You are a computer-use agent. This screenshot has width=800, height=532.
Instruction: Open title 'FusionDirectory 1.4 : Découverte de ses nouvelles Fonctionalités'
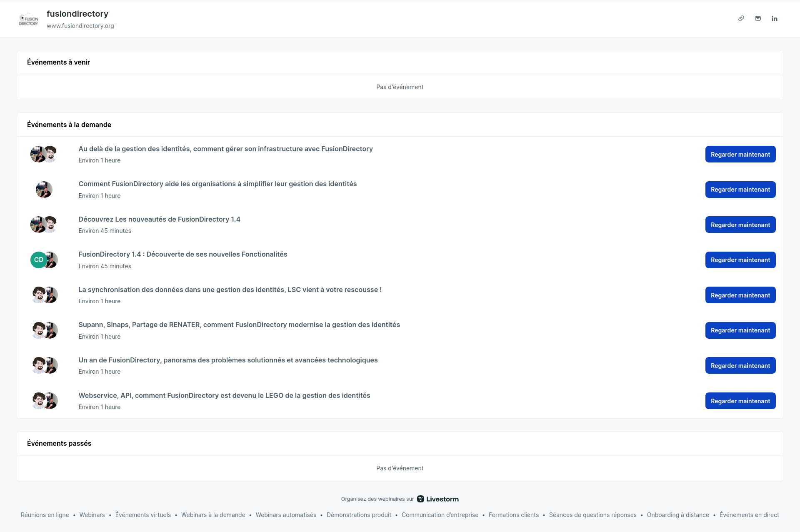[182, 254]
